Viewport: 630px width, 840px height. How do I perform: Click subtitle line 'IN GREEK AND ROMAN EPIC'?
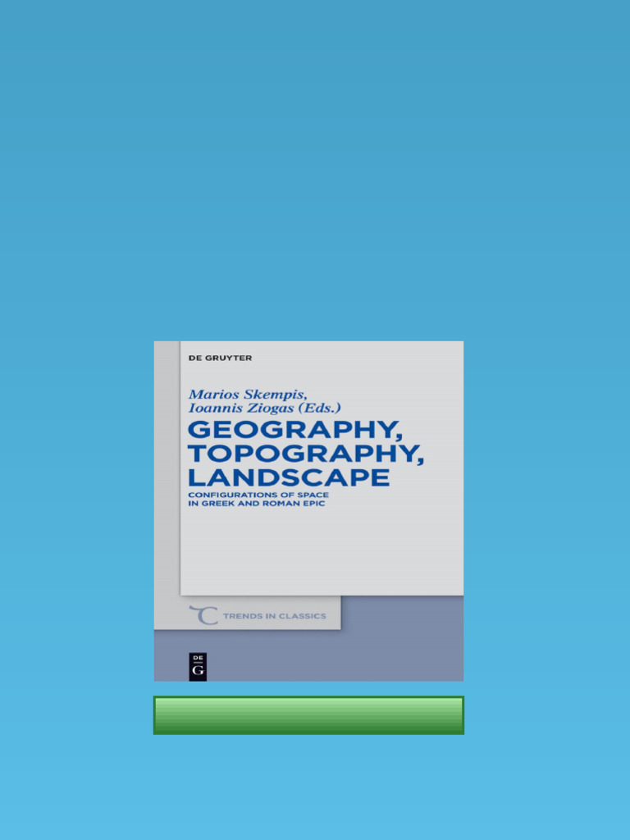pos(257,504)
